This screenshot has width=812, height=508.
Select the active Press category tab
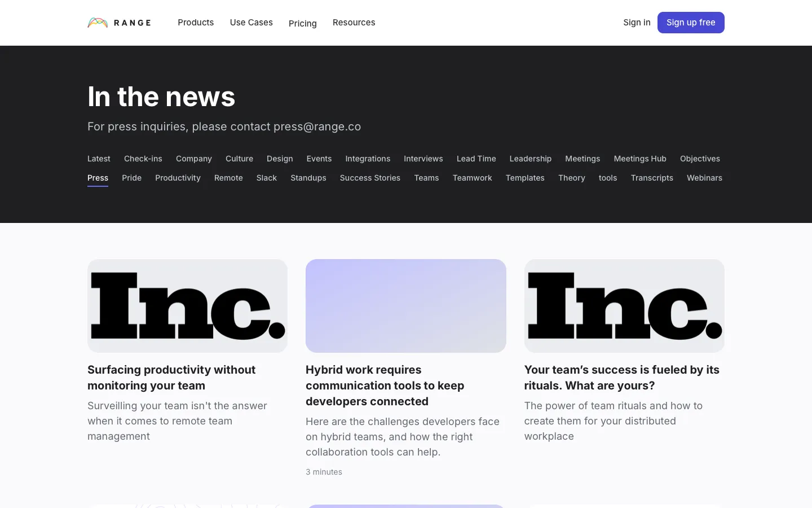98,178
